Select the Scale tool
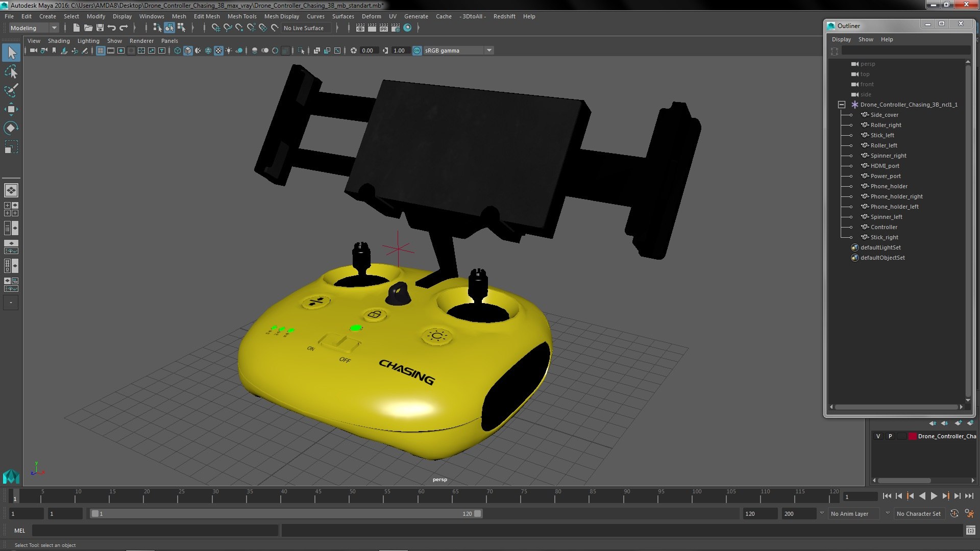The image size is (980, 551). 11,147
